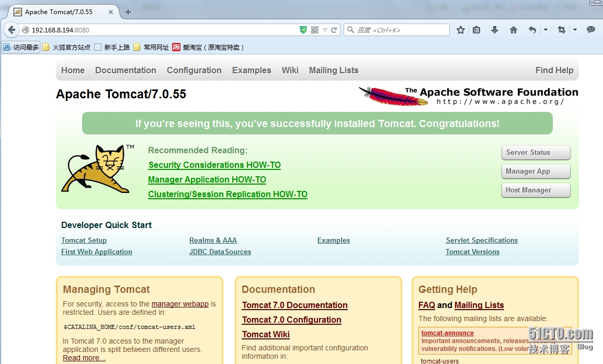The height and width of the screenshot is (364, 603).
Task: Click Read more... under Managing Tomcat
Action: coord(84,358)
